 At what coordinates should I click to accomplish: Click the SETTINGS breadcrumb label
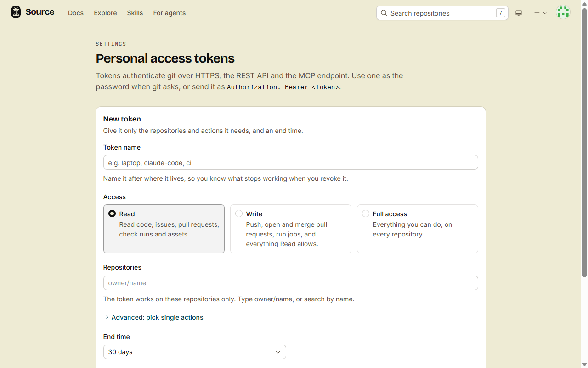coord(111,44)
